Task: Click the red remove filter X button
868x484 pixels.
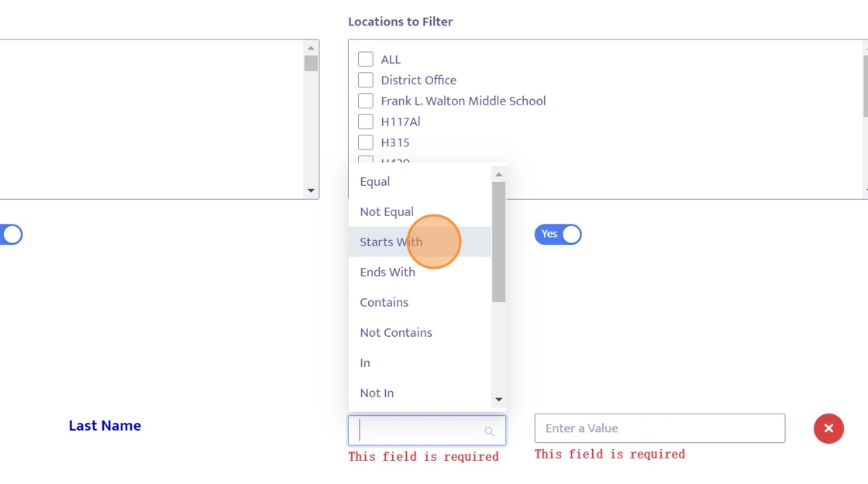Action: point(828,428)
